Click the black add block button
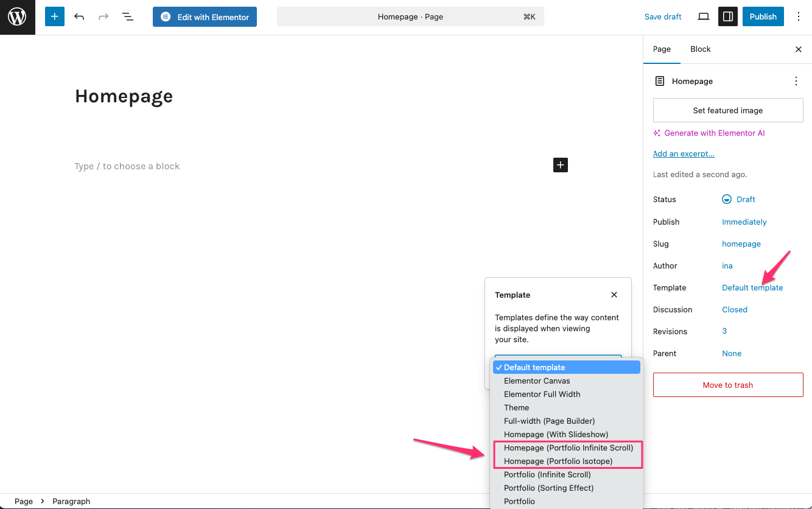 (x=560, y=165)
